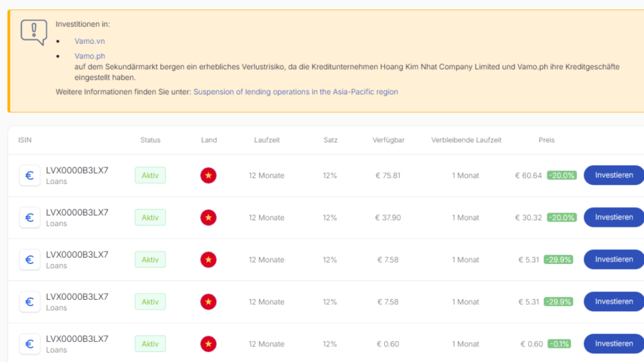Click the Aktiv badge in the € 75.81 row

pos(150,175)
